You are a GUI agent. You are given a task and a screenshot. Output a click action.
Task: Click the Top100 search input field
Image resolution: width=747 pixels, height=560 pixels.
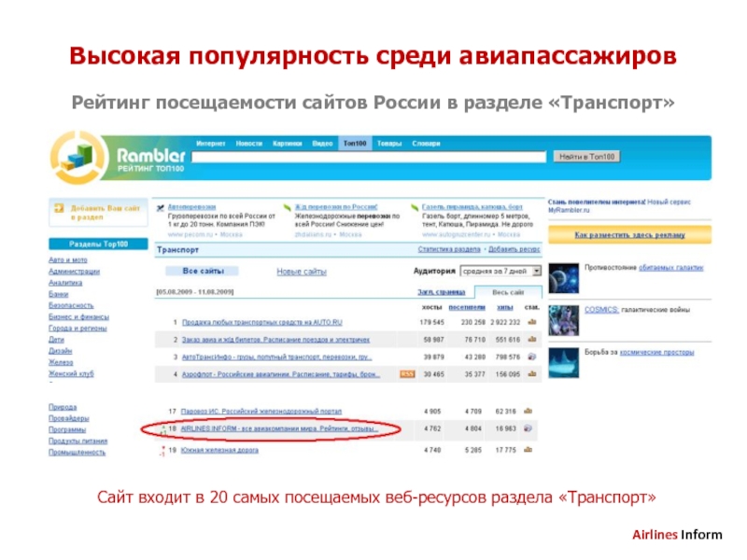(x=369, y=157)
